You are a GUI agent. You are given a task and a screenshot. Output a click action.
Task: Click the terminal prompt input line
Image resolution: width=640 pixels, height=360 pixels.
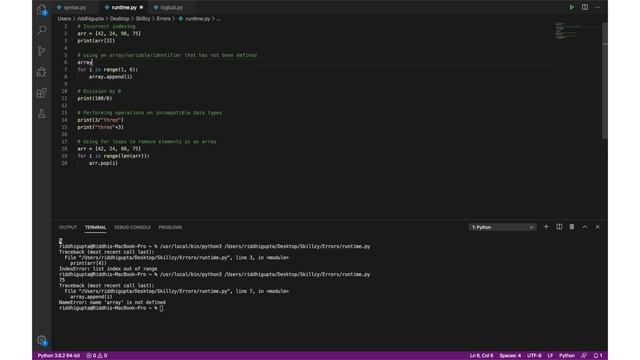point(111,308)
